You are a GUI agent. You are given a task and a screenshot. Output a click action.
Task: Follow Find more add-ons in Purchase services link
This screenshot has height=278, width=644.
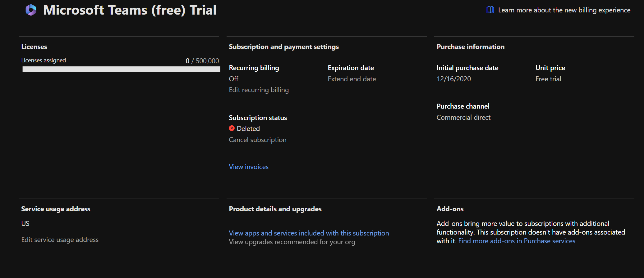tap(517, 241)
